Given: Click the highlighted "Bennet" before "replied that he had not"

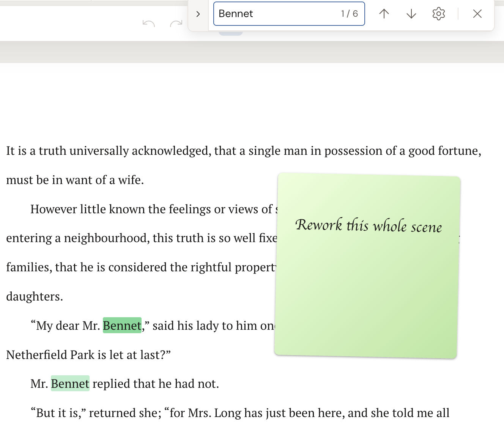Looking at the screenshot, I should click(x=70, y=384).
